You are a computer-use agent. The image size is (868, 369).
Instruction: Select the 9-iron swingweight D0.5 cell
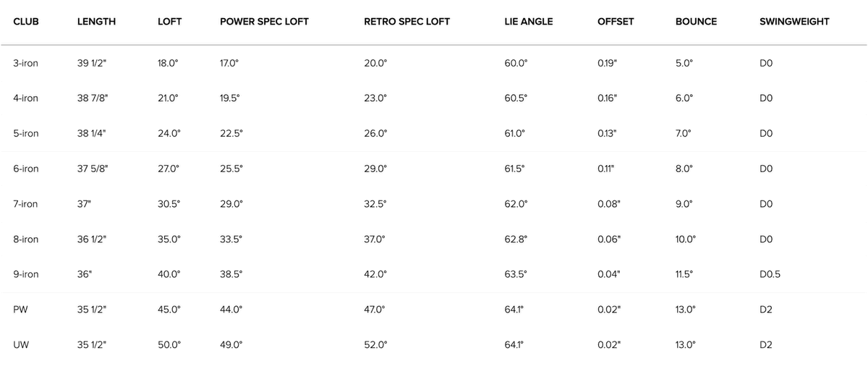(770, 275)
